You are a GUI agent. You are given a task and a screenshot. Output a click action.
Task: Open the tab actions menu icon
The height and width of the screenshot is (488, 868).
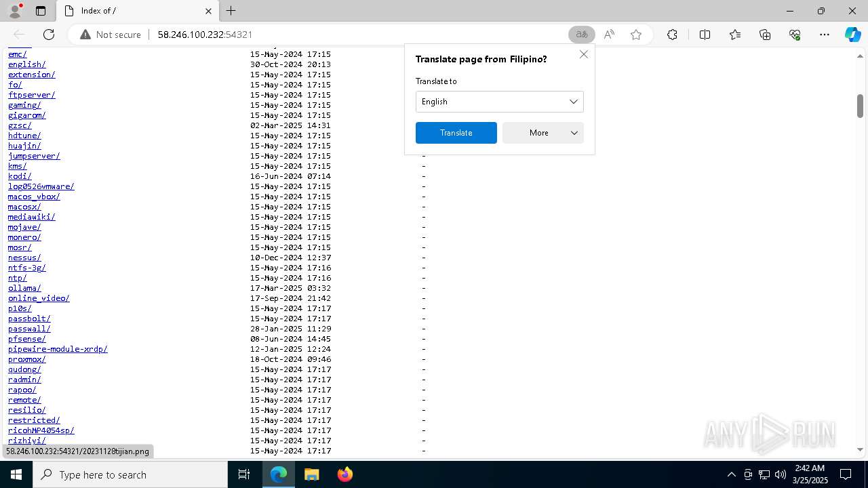coord(41,11)
